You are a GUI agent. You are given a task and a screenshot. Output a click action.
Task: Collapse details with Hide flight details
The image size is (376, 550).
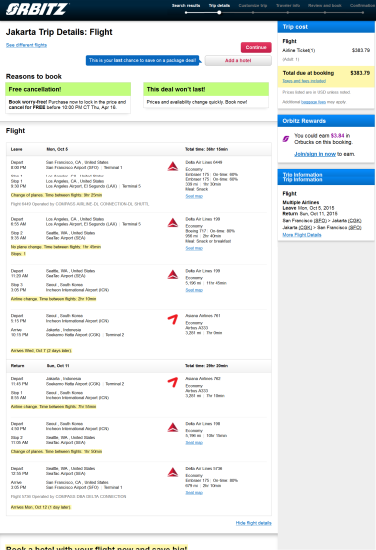point(254,523)
